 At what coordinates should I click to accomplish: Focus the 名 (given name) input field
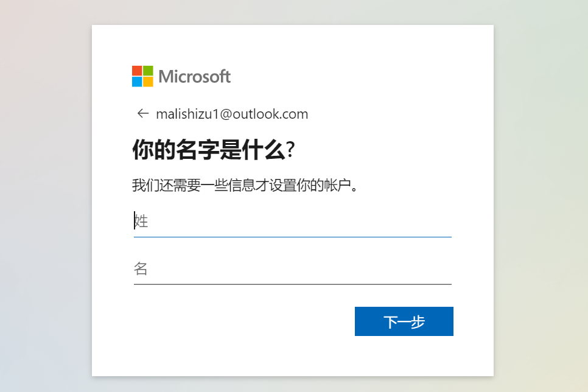tap(292, 268)
